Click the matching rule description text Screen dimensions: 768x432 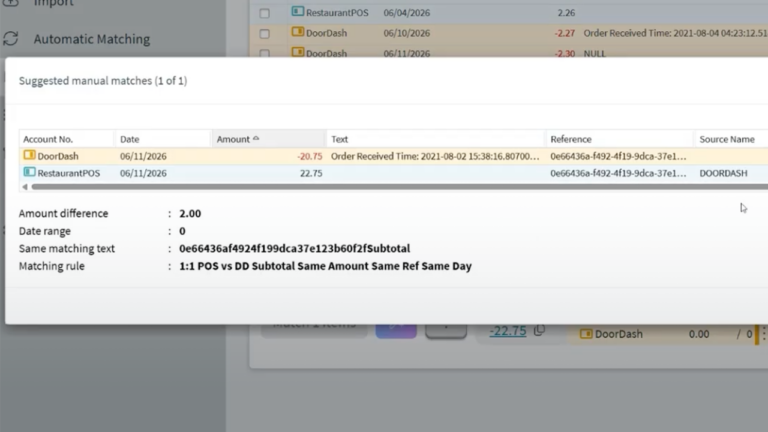pyautogui.click(x=325, y=266)
